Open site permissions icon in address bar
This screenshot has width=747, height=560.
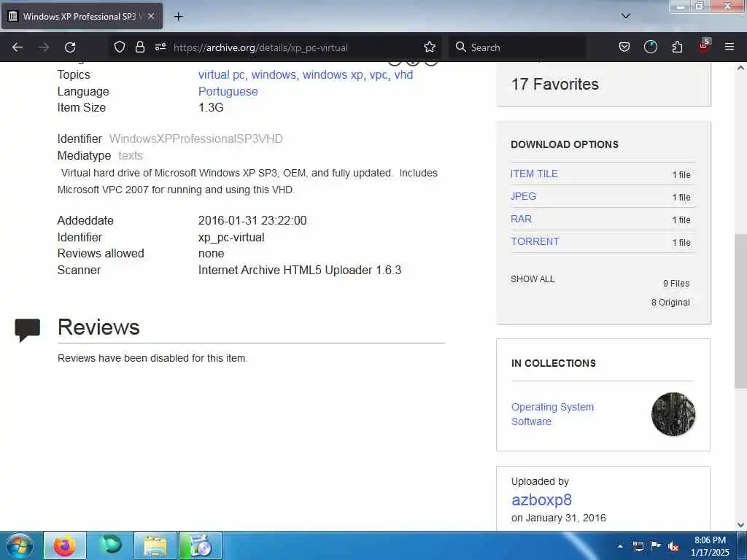coord(160,47)
